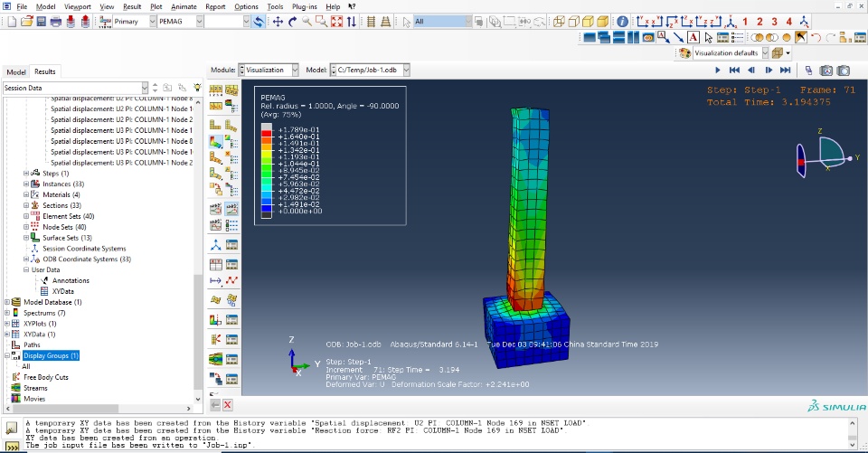
Task: Turn perspective off with ladder icon
Action: (372, 22)
